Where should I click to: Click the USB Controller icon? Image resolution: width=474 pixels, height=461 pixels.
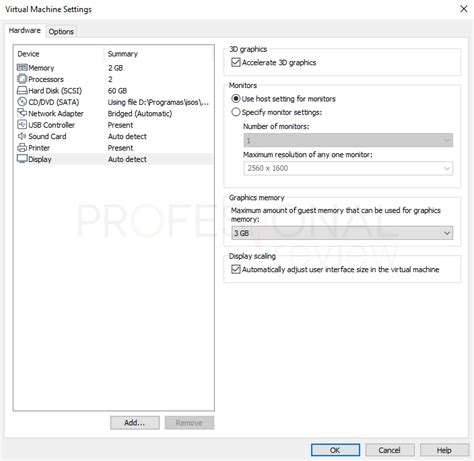pyautogui.click(x=22, y=125)
